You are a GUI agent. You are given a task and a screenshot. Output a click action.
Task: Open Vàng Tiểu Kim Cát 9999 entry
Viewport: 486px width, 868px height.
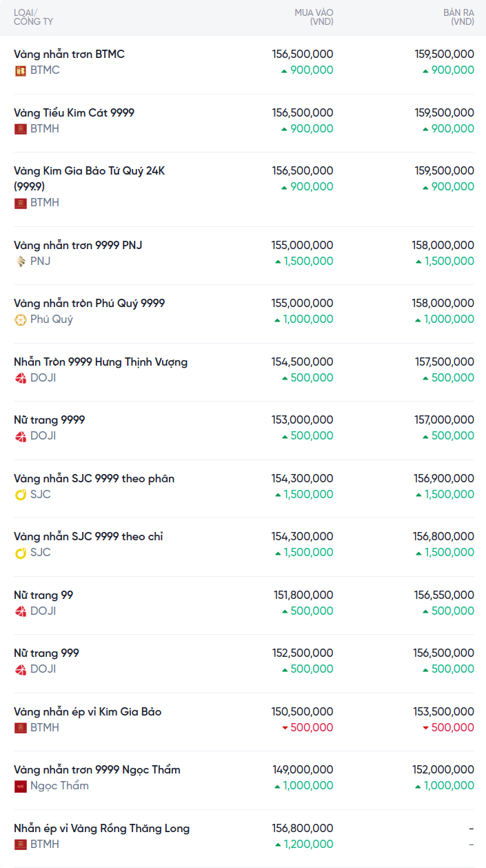[x=74, y=112]
